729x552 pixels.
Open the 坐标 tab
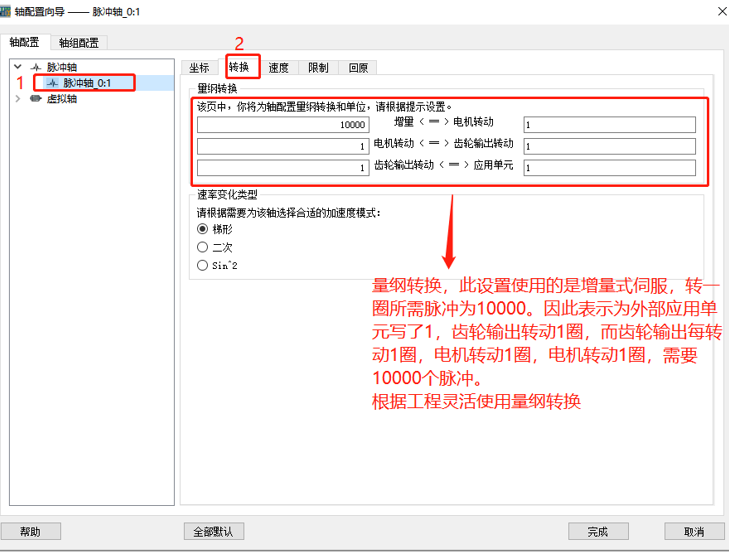tap(199, 68)
